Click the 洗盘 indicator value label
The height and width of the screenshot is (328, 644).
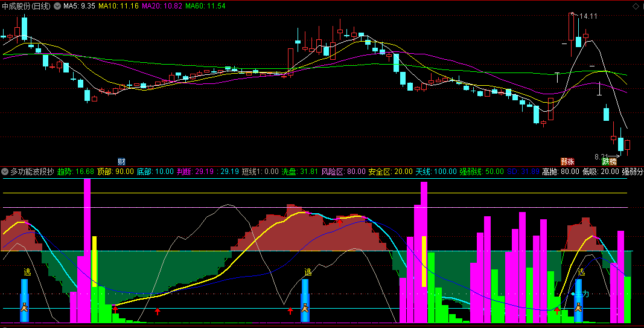pos(299,172)
